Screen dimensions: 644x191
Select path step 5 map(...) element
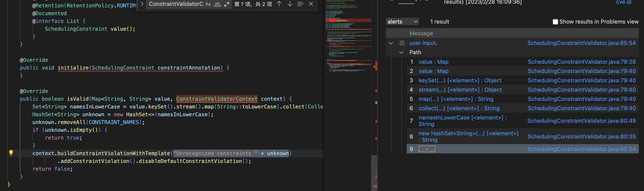click(456, 99)
